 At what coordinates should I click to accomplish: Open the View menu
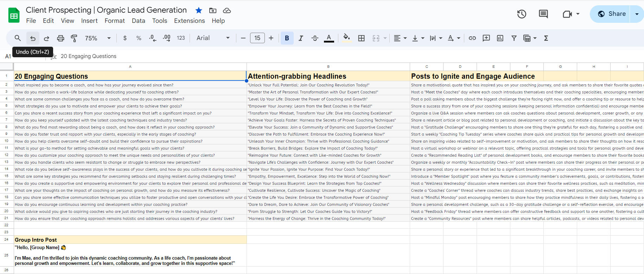point(68,21)
